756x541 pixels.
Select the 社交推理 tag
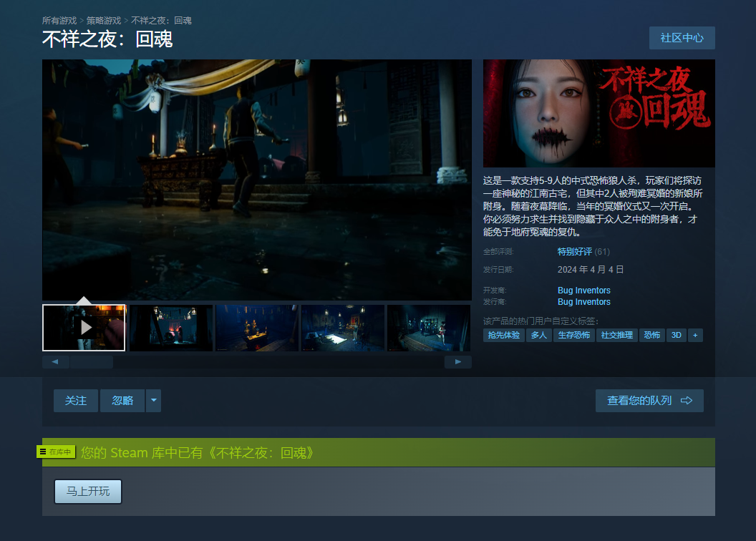tap(616, 335)
